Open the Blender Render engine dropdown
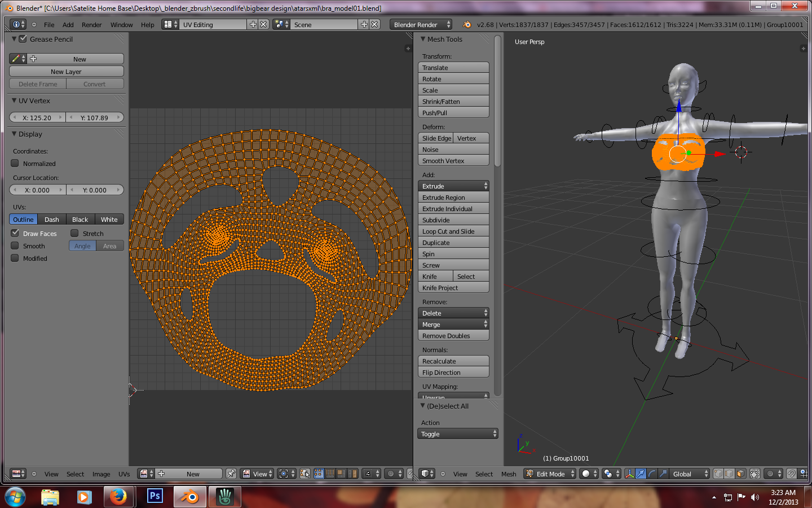This screenshot has height=508, width=812. [421, 24]
